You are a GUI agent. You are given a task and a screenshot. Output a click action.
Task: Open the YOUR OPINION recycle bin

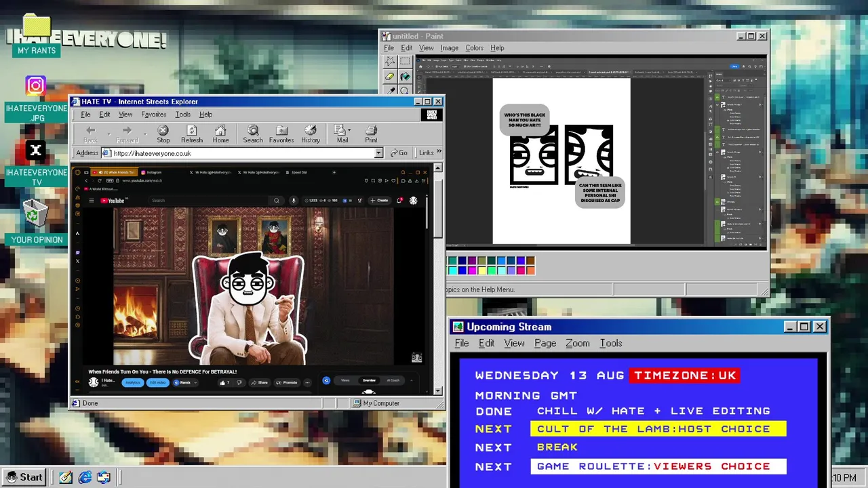click(x=36, y=222)
